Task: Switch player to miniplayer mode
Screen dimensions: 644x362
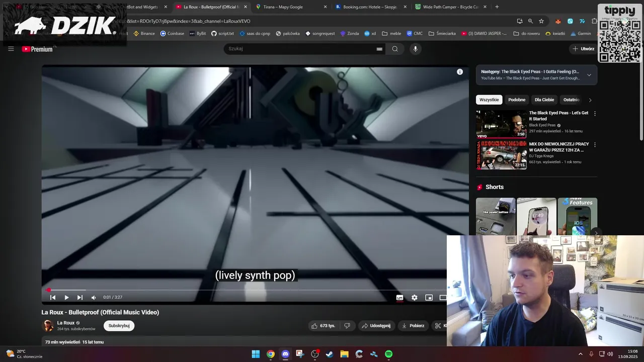Action: [x=429, y=298]
